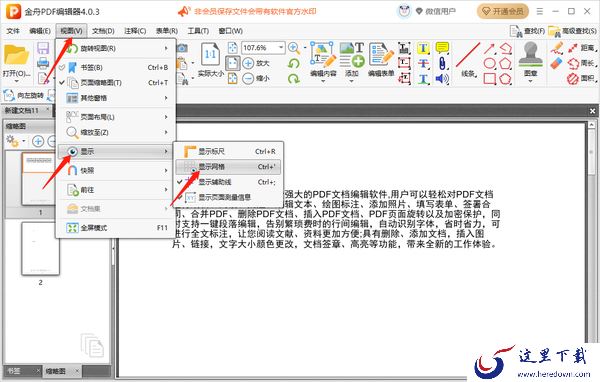This screenshot has width=600, height=382.
Task: Select the perimeter measuring tool
Action: 581,63
